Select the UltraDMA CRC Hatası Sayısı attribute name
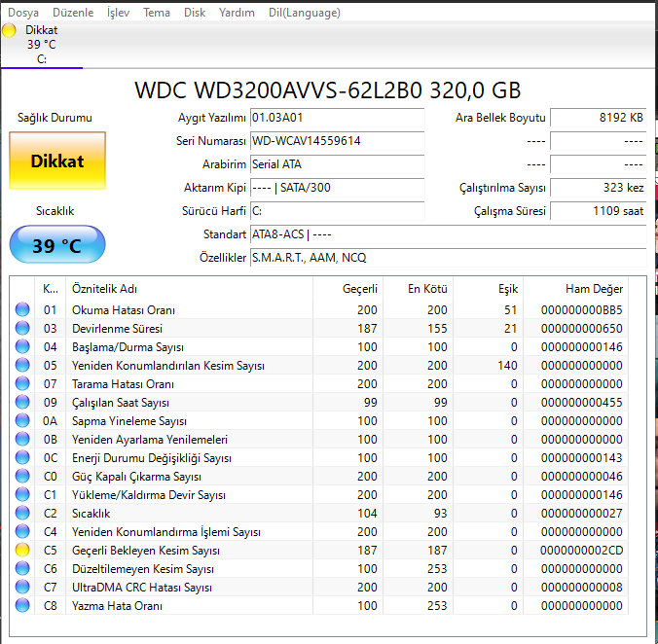 pyautogui.click(x=142, y=588)
